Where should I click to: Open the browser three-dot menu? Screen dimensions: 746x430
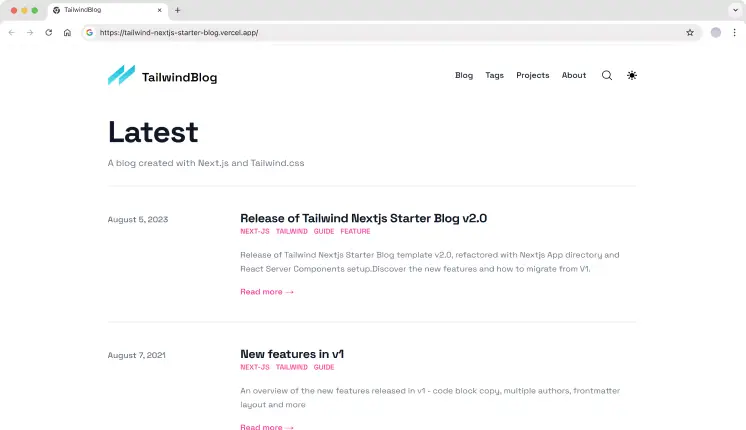[x=735, y=32]
